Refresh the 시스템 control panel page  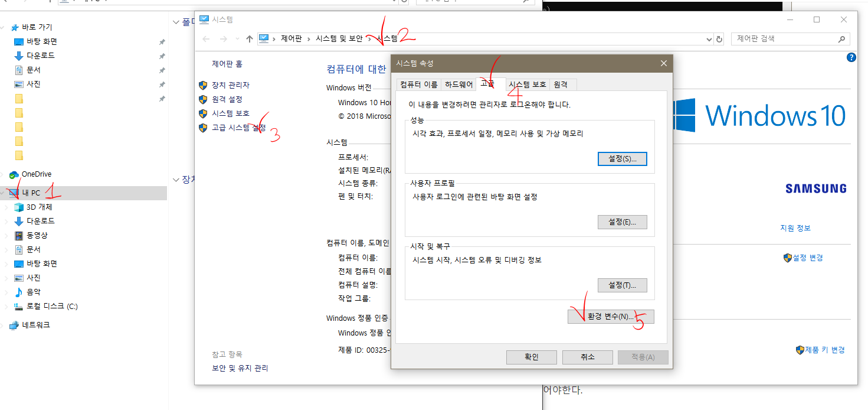tap(719, 39)
